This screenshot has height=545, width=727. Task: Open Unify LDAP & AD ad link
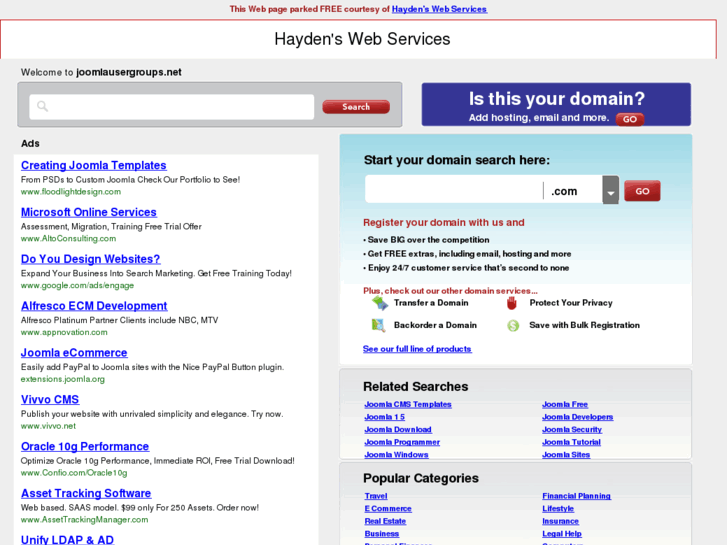pyautogui.click(x=67, y=539)
